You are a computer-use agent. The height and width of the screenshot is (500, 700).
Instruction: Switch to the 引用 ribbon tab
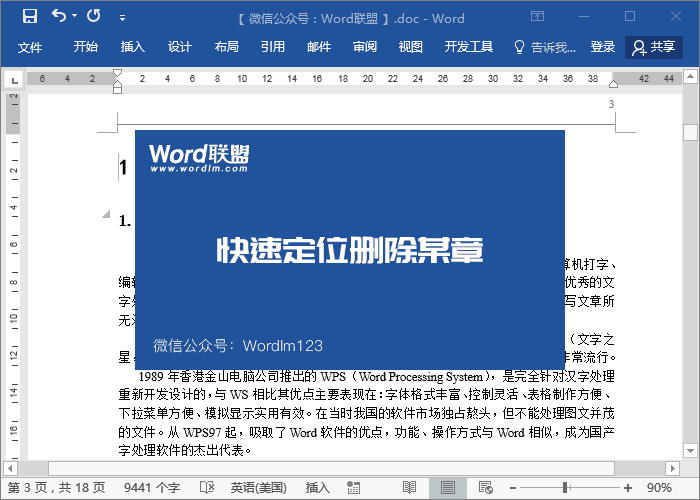(273, 47)
